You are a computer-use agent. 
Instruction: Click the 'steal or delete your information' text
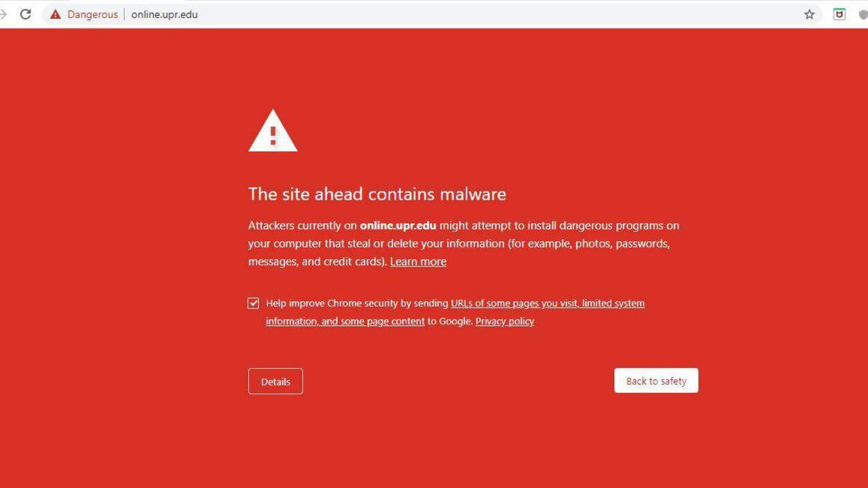click(424, 243)
